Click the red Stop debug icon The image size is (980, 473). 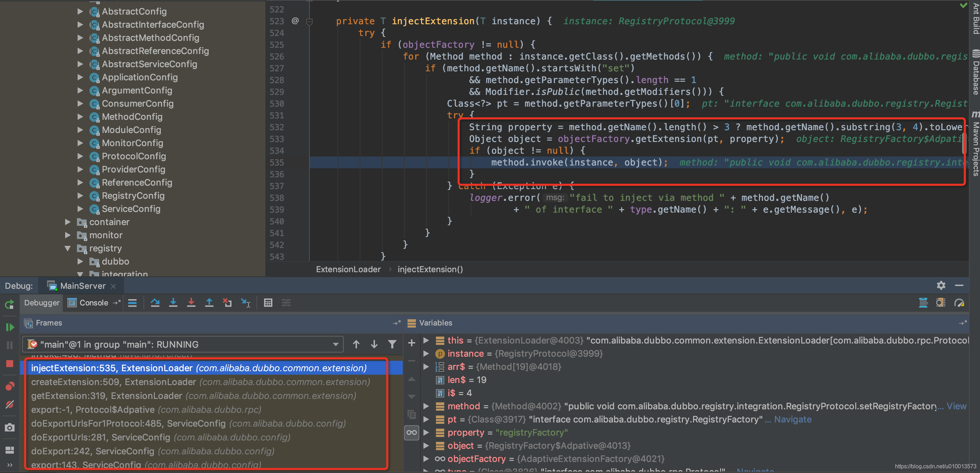coord(9,364)
